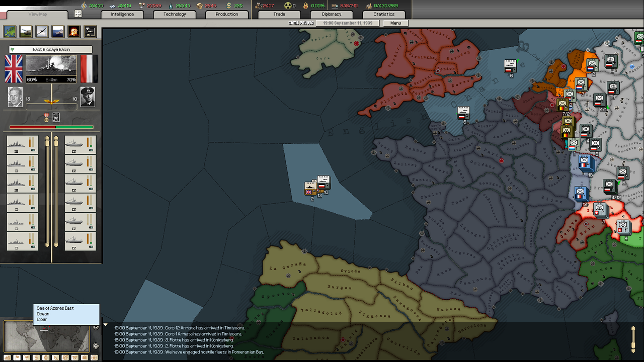Select the French army stack labeled 12

click(x=581, y=194)
